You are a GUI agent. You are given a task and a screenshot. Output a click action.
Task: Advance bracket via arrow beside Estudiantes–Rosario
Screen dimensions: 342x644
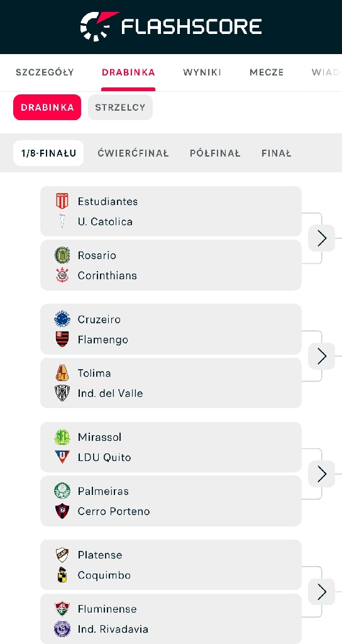tap(322, 238)
